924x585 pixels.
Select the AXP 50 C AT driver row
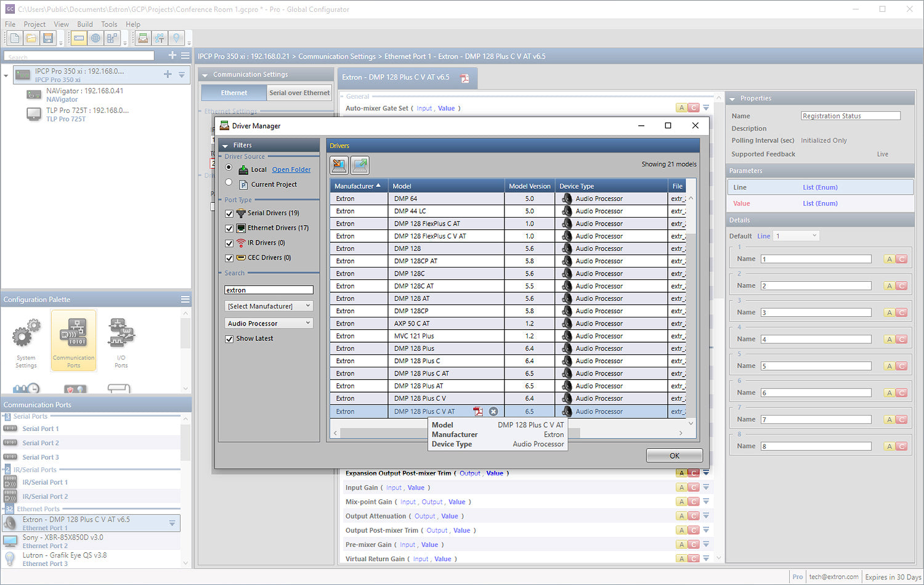click(508, 324)
